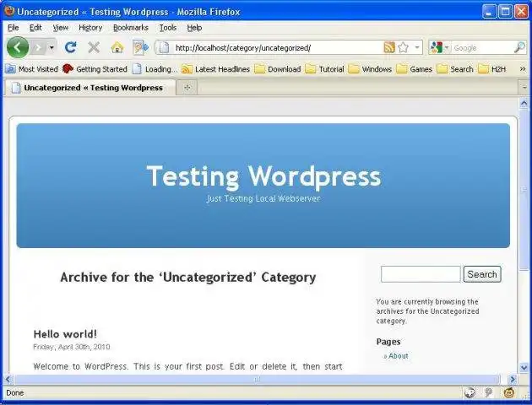
Task: Click the Pages sidebar heading
Action: coord(388,342)
